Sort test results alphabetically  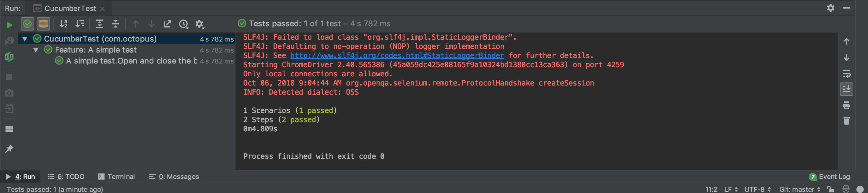coord(63,24)
